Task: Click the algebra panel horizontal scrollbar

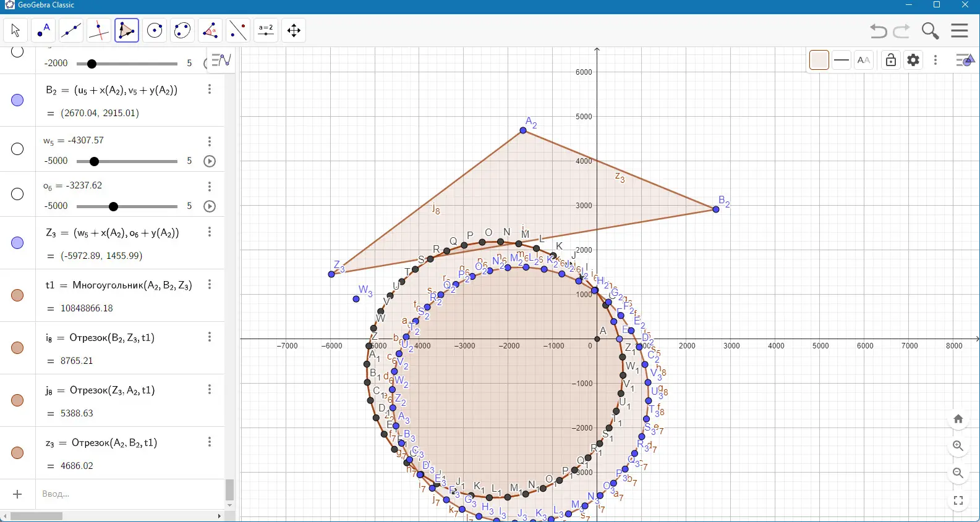Action: tap(36, 516)
